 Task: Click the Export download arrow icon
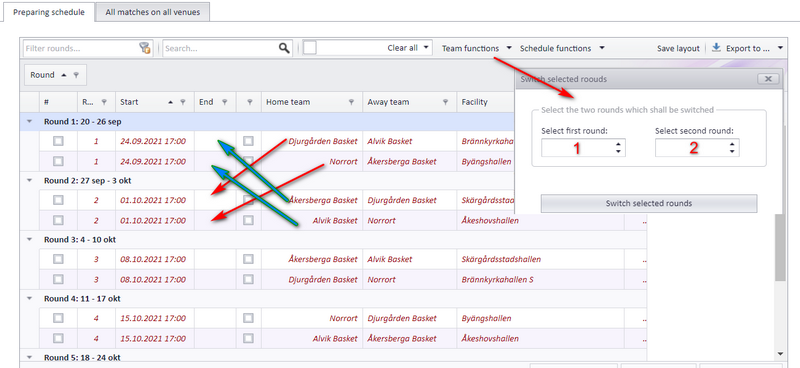pos(716,47)
